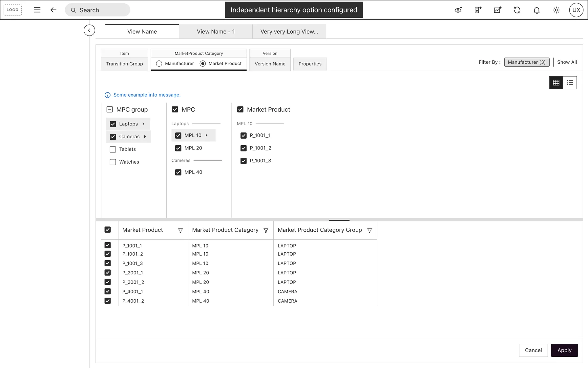Screen dimensions: 588x368
Task: Select the Version Name tab
Action: coord(270,64)
